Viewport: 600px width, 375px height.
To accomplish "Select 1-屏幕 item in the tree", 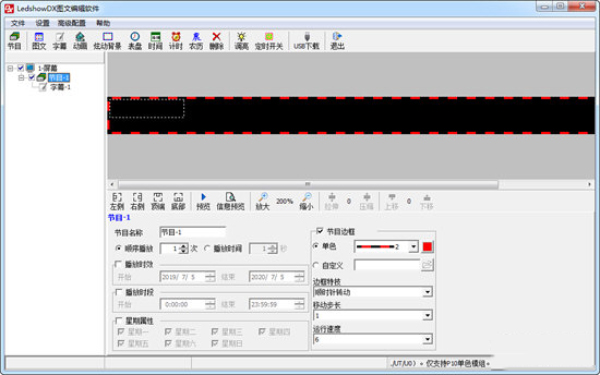I will (48, 68).
